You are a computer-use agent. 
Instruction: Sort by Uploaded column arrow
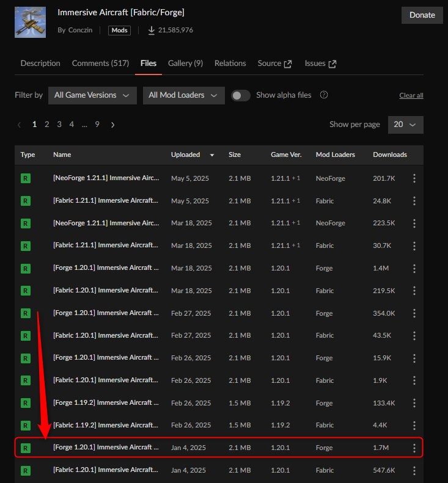coord(212,155)
